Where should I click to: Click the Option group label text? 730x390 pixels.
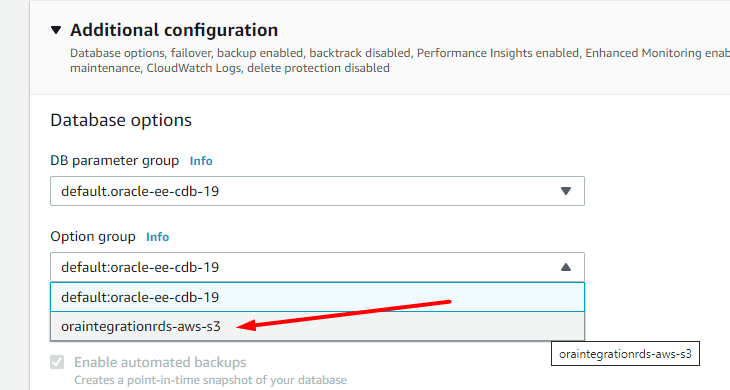pos(93,236)
